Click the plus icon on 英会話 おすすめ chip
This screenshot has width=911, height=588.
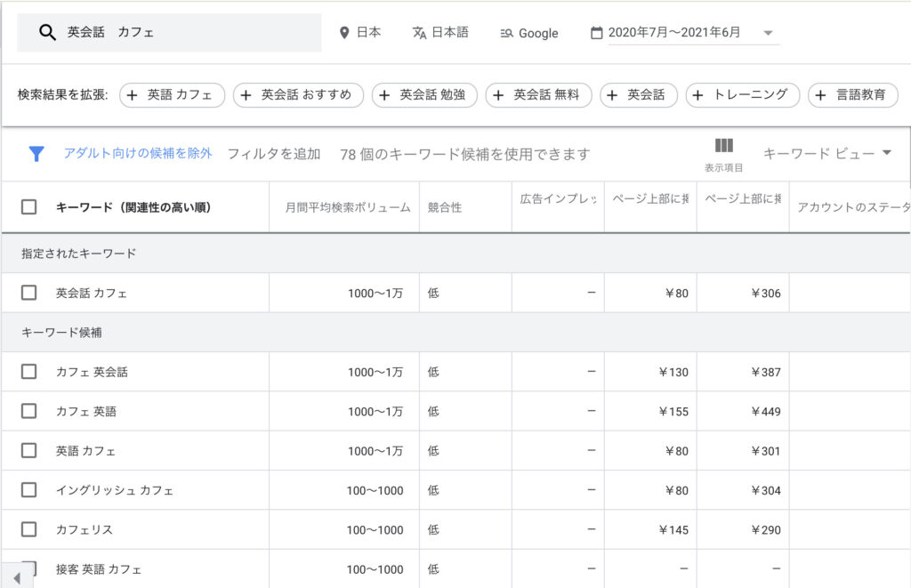246,95
